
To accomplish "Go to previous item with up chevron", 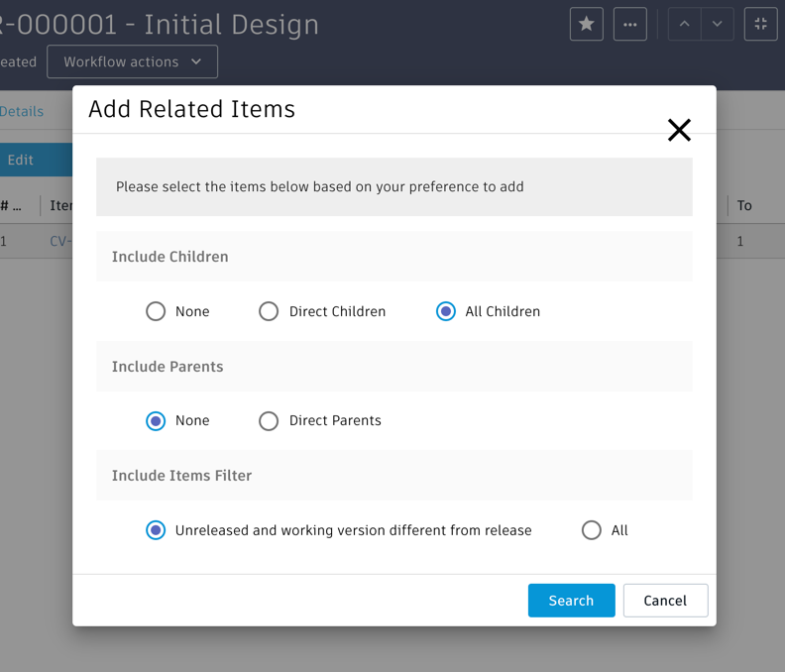I will pyautogui.click(x=684, y=24).
